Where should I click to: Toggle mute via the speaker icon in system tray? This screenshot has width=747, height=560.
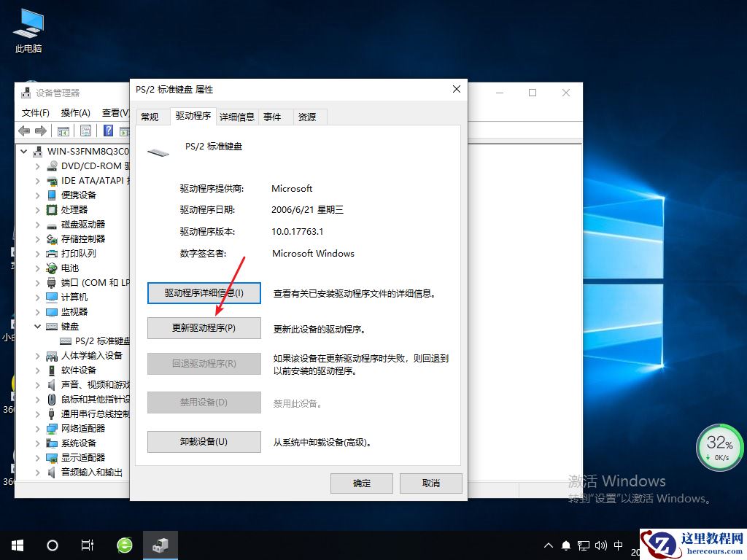click(600, 545)
